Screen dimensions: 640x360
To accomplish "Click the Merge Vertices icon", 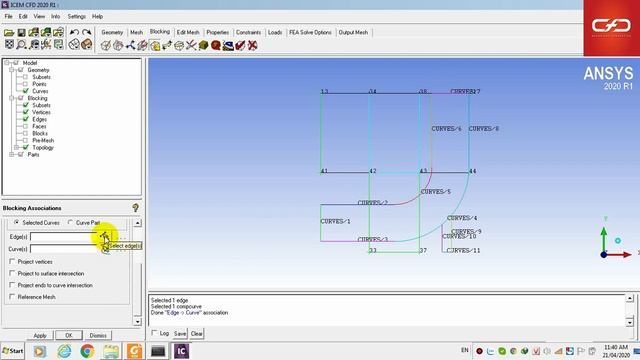I will pyautogui.click(x=130, y=45).
